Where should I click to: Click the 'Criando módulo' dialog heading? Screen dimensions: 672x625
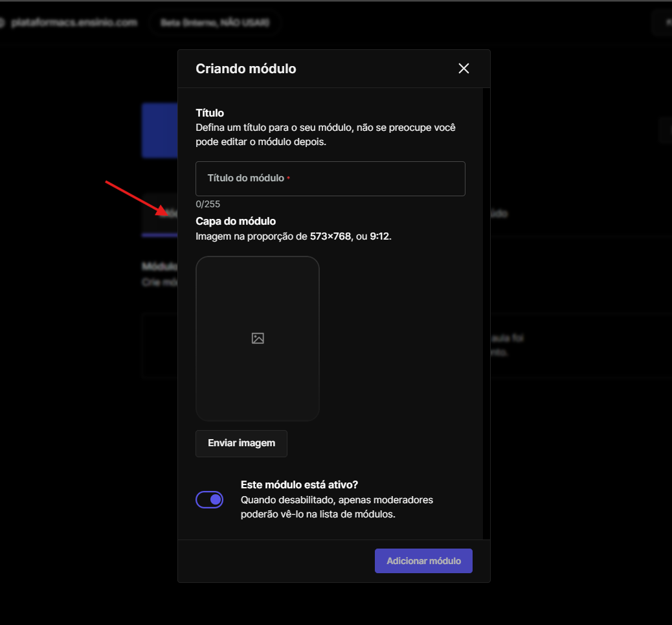(x=246, y=69)
